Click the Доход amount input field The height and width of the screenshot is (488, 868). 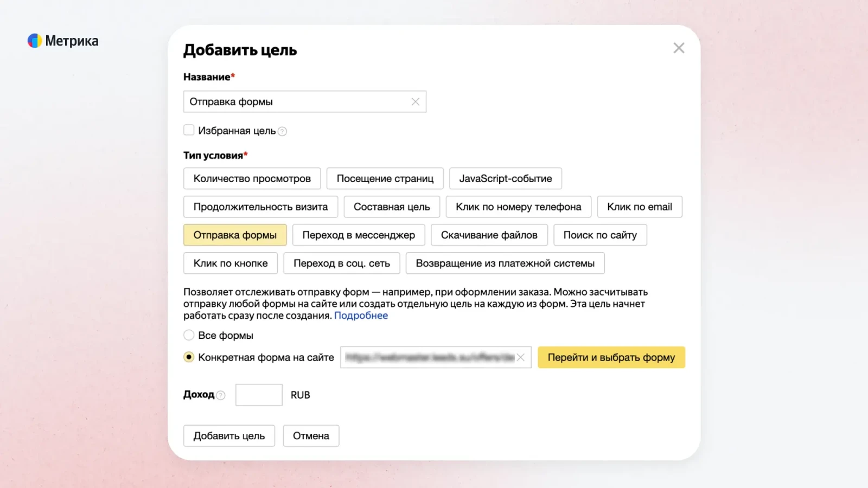click(x=259, y=395)
